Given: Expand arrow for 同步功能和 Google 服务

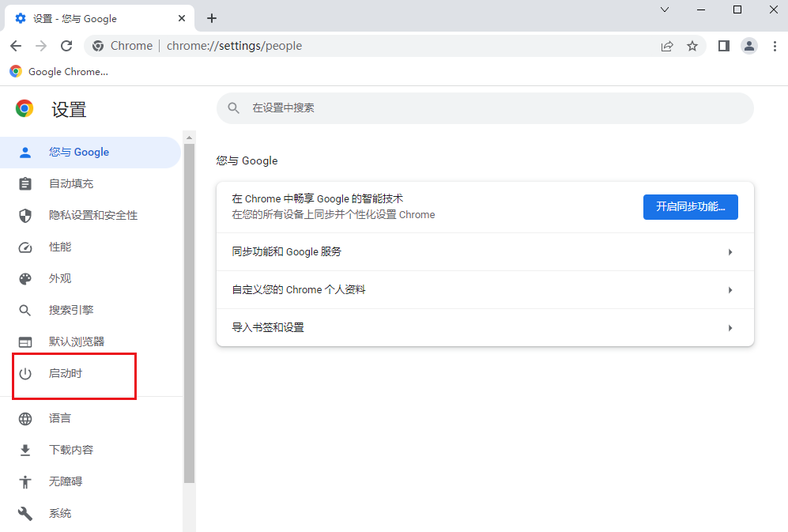Looking at the screenshot, I should pyautogui.click(x=730, y=252).
